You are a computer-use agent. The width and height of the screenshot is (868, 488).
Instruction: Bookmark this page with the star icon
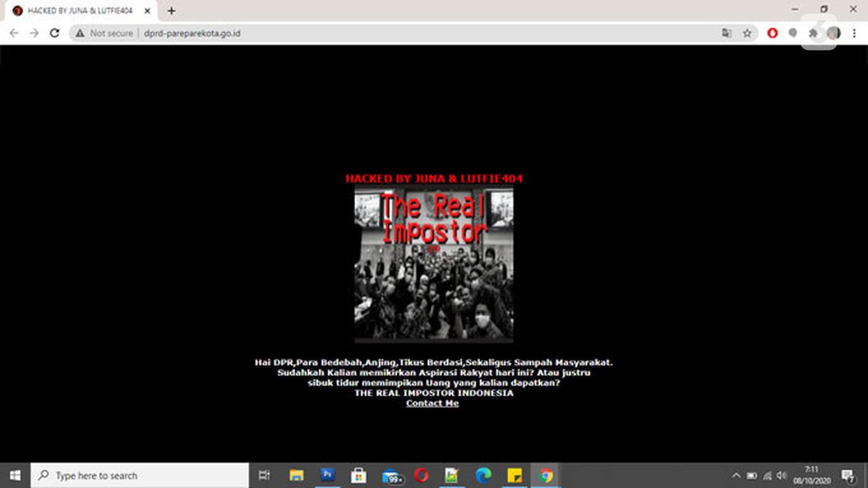click(747, 33)
